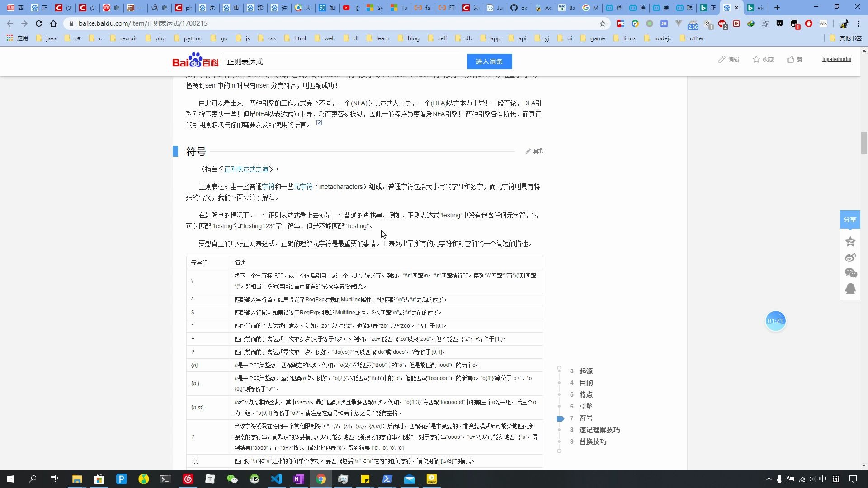
Task: Click the Windows taskbar search icon
Action: (x=32, y=479)
